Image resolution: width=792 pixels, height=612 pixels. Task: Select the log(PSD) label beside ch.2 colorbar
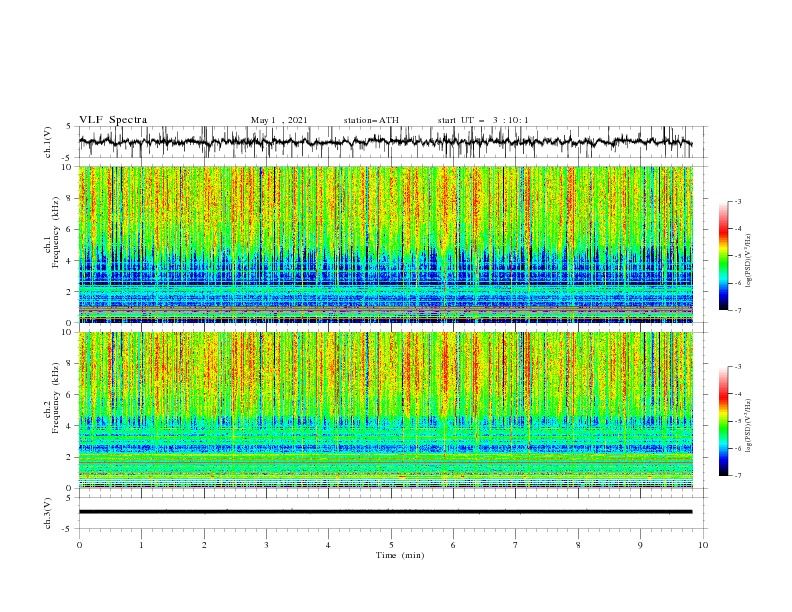[x=748, y=426]
